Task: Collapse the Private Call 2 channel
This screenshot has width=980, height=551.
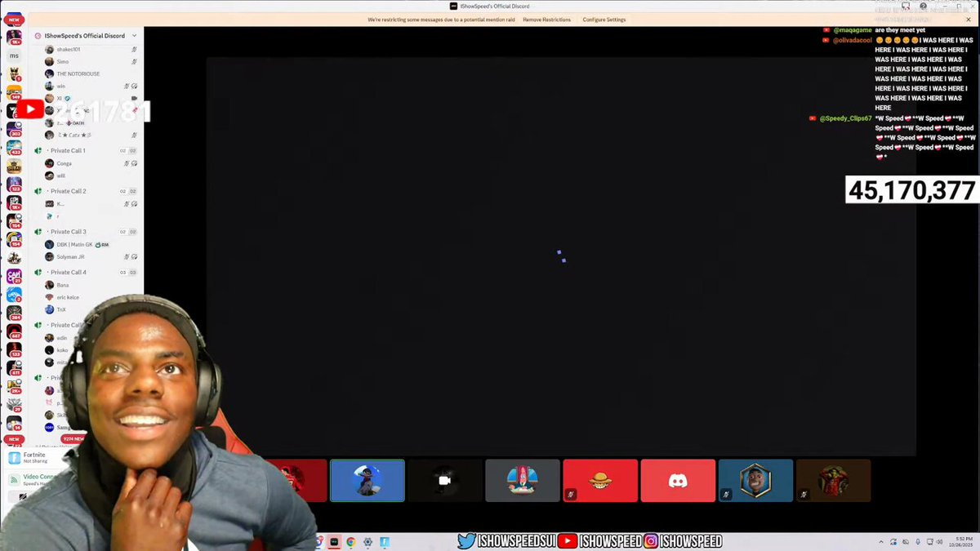Action: point(67,191)
